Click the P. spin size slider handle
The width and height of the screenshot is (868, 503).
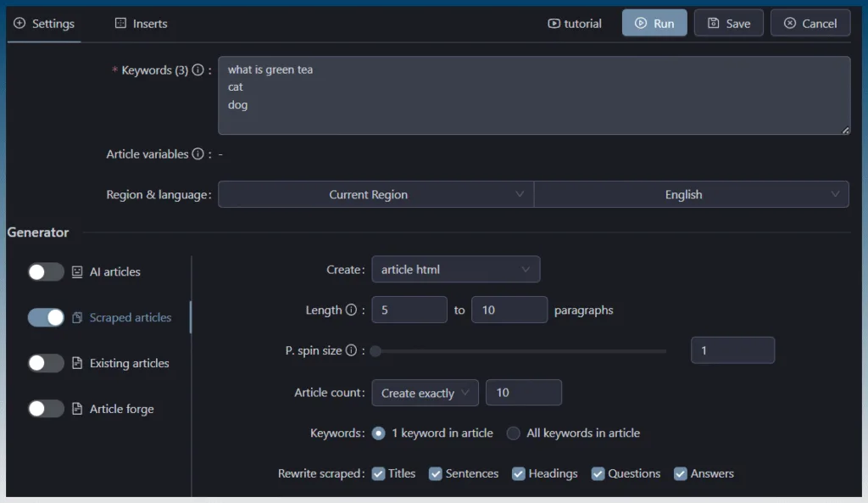tap(376, 351)
